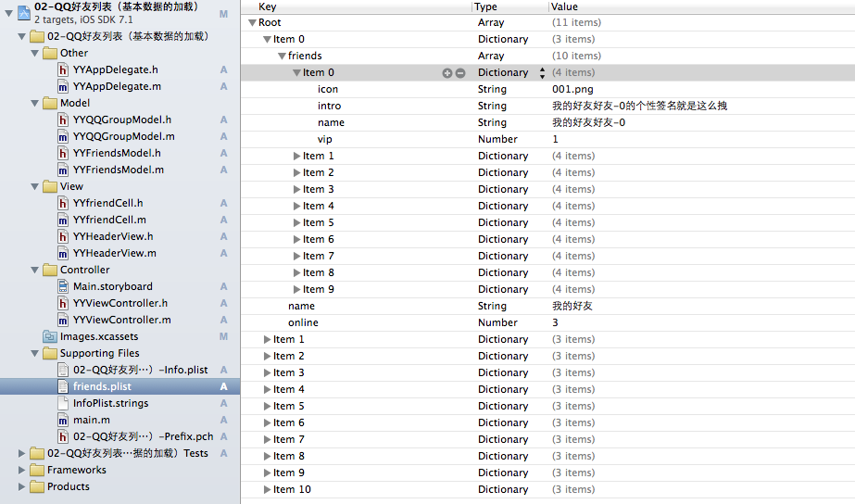Screen dimensions: 855x504
Task: Select the friends.plist file in navigator
Action: pos(102,386)
